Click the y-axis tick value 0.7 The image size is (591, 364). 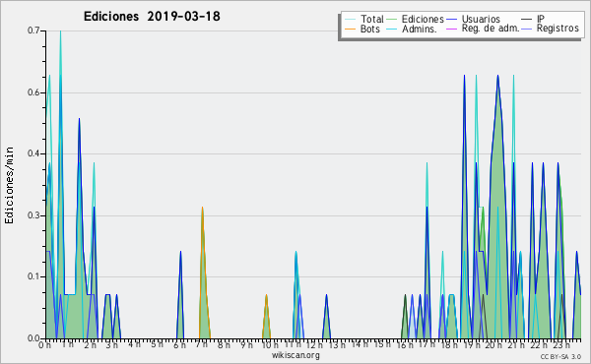point(33,30)
